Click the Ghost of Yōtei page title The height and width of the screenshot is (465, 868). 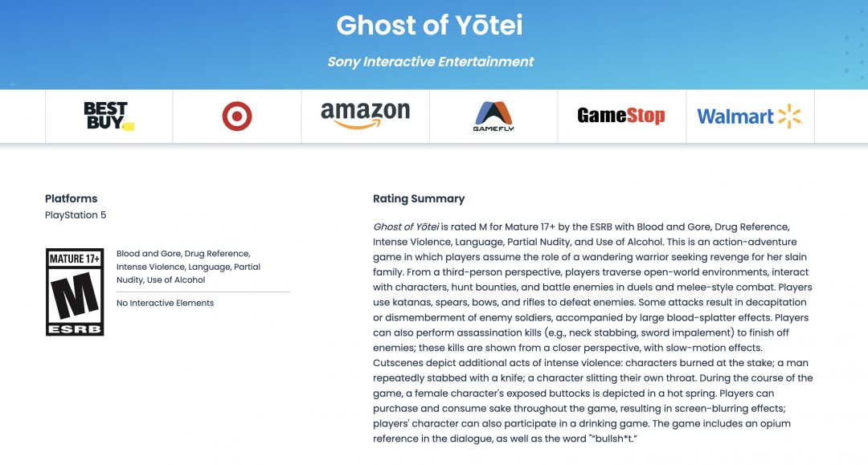point(430,26)
